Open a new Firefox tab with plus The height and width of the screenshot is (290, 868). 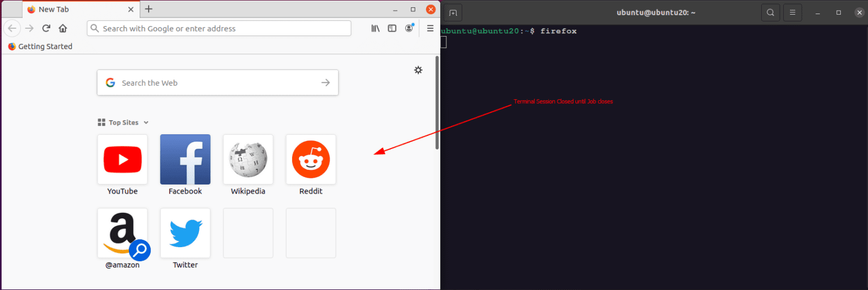[x=149, y=9]
